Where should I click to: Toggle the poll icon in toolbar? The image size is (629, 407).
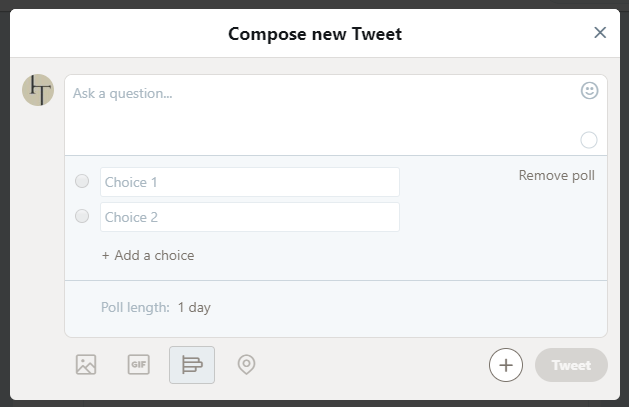[192, 365]
